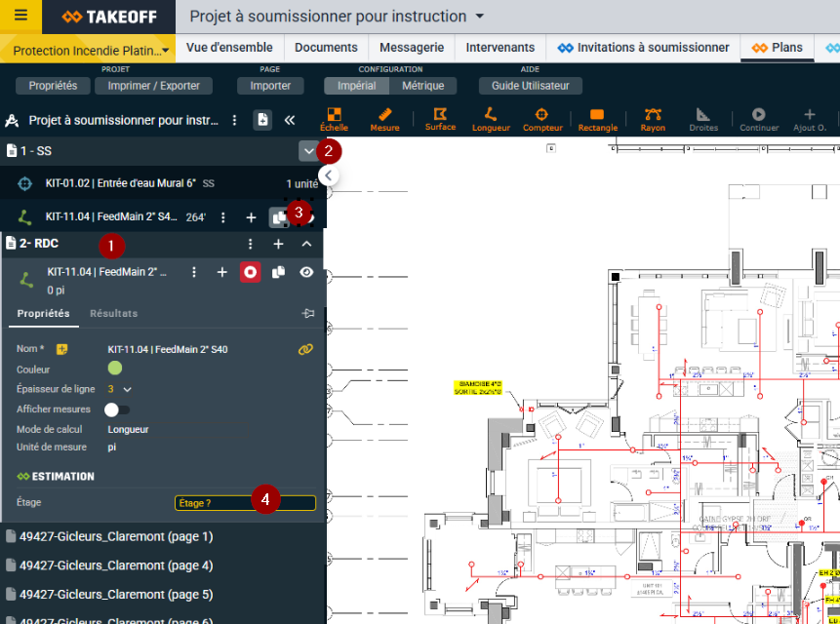Toggle the Afficher mesures switch
The image size is (840, 624).
pyautogui.click(x=116, y=409)
